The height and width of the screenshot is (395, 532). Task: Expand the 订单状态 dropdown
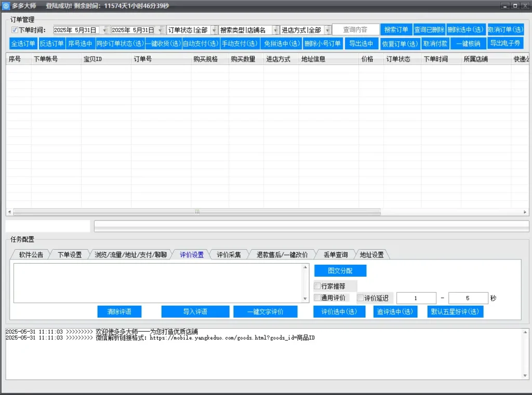pyautogui.click(x=214, y=30)
